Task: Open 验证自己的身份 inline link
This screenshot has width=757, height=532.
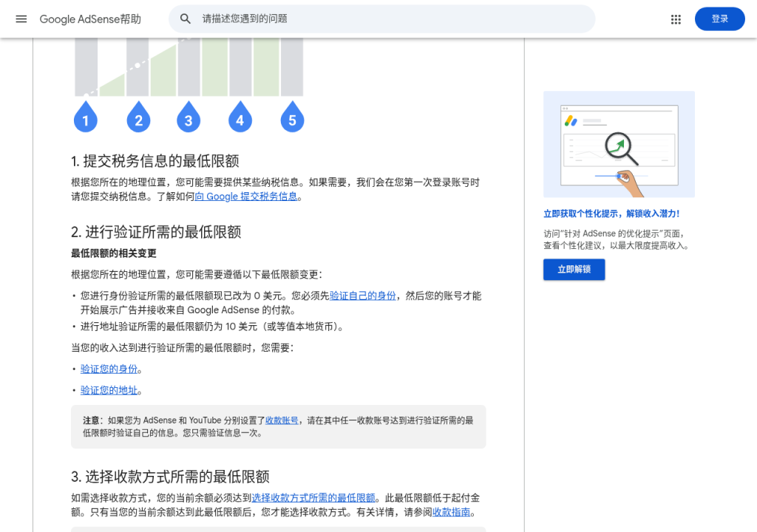Action: (362, 296)
